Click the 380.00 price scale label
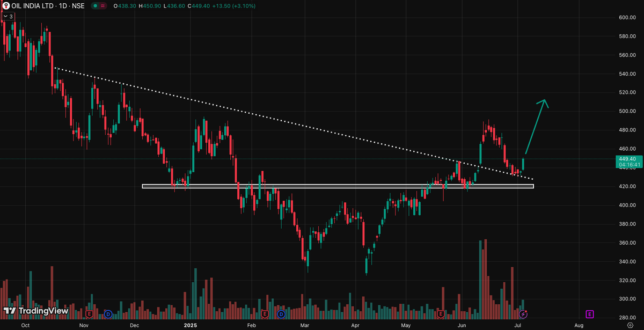Viewport: 644px width, 330px height. pos(627,224)
